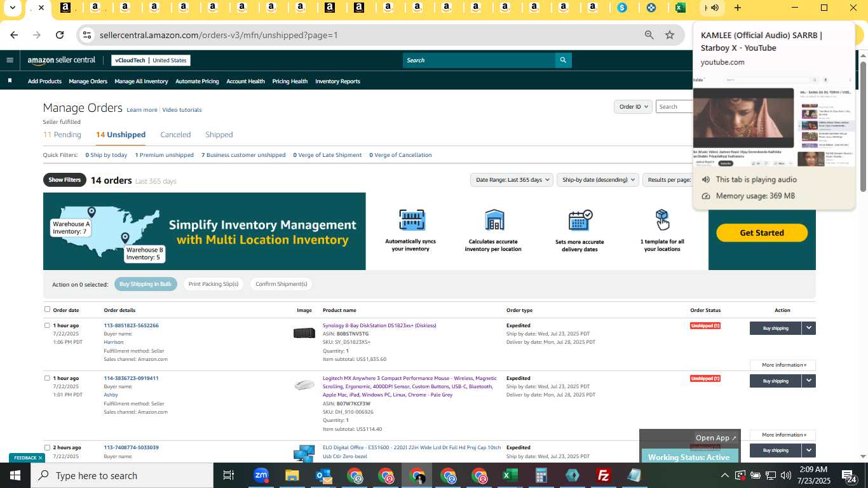Expand the Synology order Buy shipping arrow
This screenshot has height=488, width=868.
(808, 328)
